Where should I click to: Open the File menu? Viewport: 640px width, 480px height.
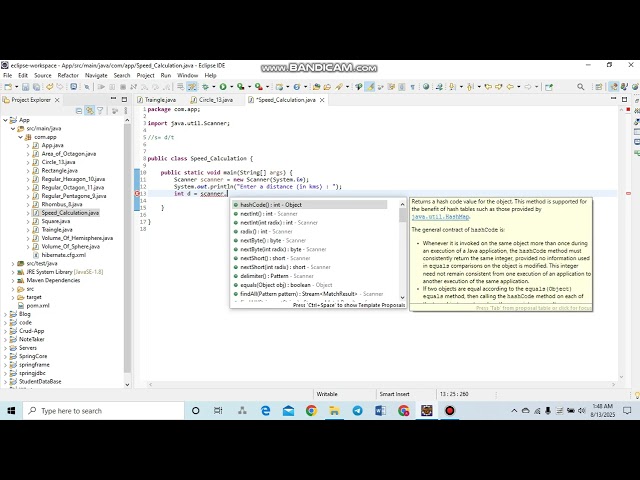click(x=7, y=76)
